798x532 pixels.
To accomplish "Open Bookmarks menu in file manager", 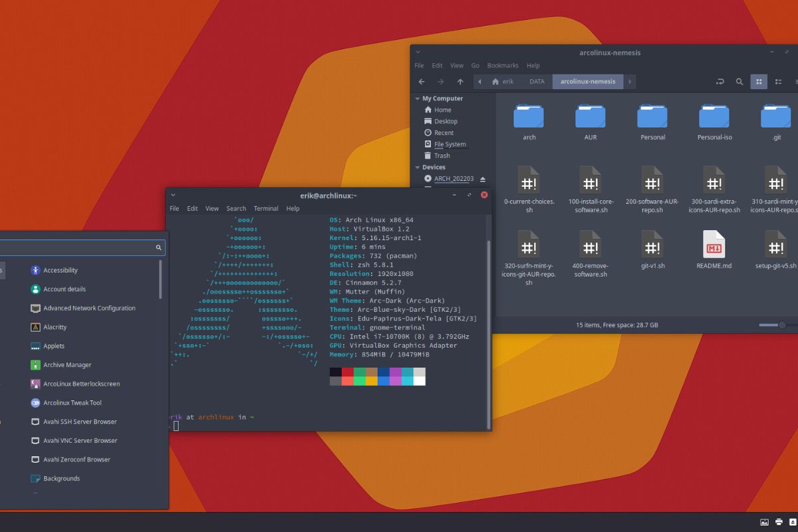I will (503, 66).
